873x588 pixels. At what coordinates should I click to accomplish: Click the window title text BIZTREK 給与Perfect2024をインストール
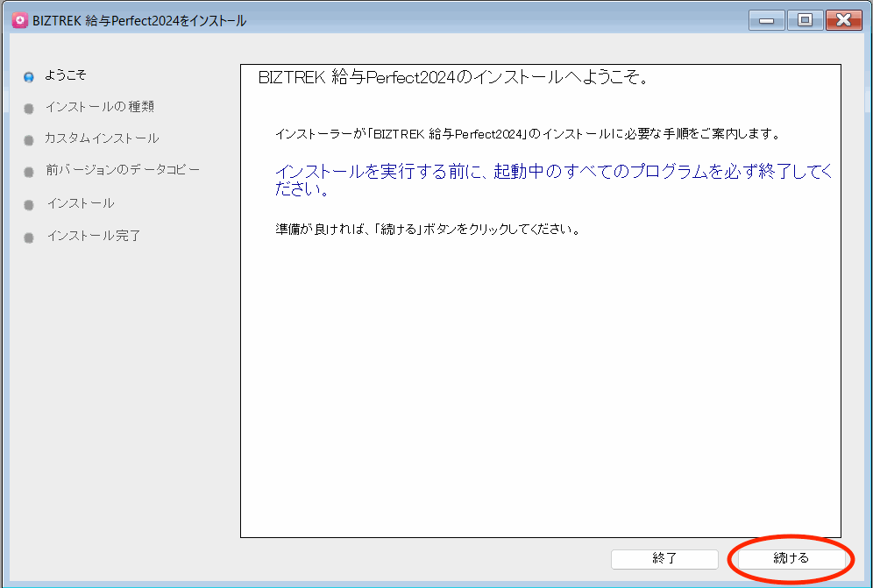coord(139,21)
